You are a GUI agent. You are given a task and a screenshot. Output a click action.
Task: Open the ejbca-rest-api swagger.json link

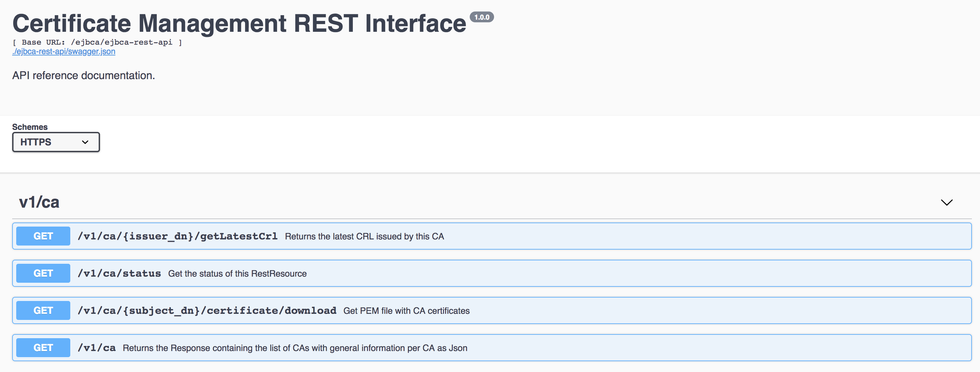pyautogui.click(x=64, y=51)
